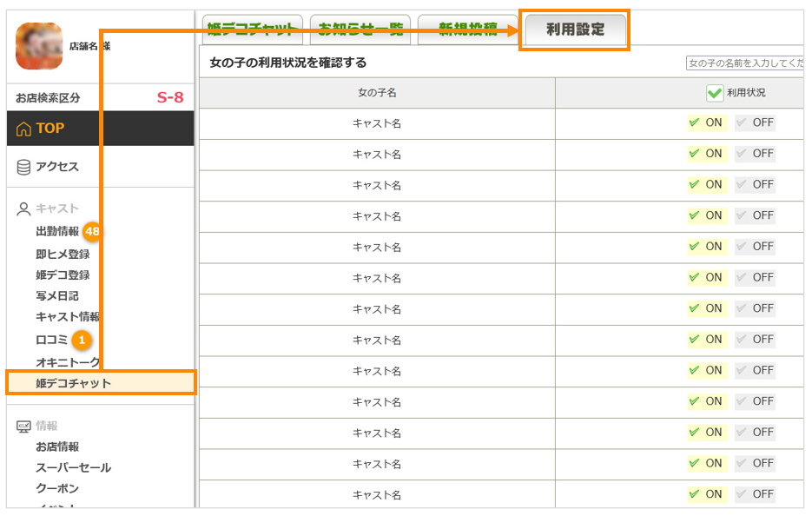Click the 情報 monitor icon
812x516 pixels.
[x=23, y=427]
